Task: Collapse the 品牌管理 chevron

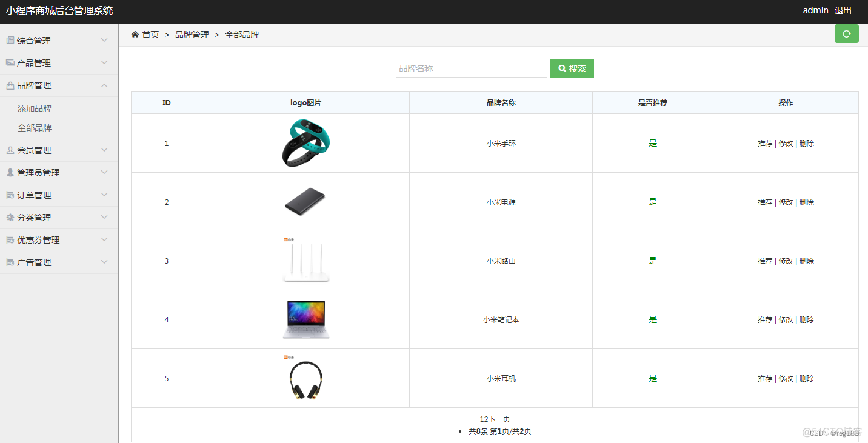Action: coord(104,85)
